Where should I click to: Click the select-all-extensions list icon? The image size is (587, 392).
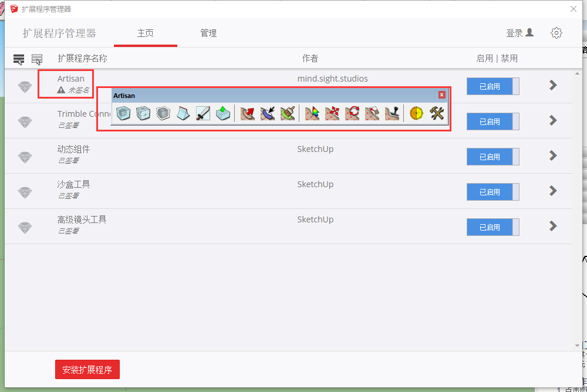pos(19,59)
